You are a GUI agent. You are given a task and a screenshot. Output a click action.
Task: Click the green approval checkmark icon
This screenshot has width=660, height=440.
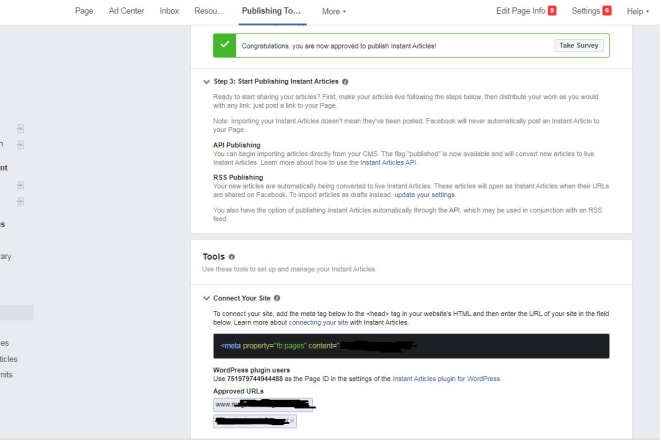point(225,45)
